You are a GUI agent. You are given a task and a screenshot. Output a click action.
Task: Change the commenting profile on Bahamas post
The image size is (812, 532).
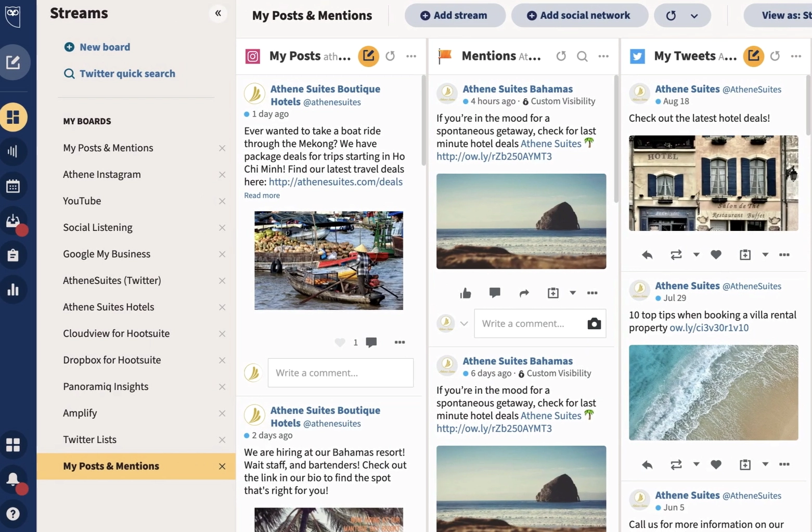(464, 323)
